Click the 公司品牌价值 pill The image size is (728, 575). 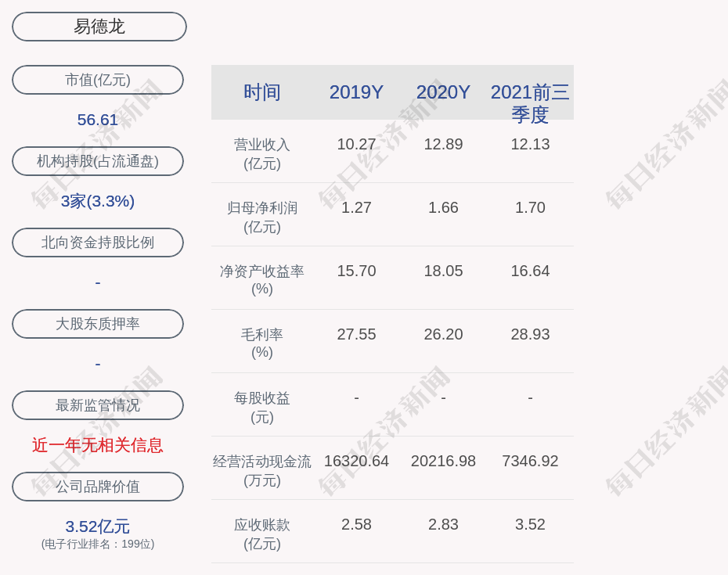click(98, 487)
